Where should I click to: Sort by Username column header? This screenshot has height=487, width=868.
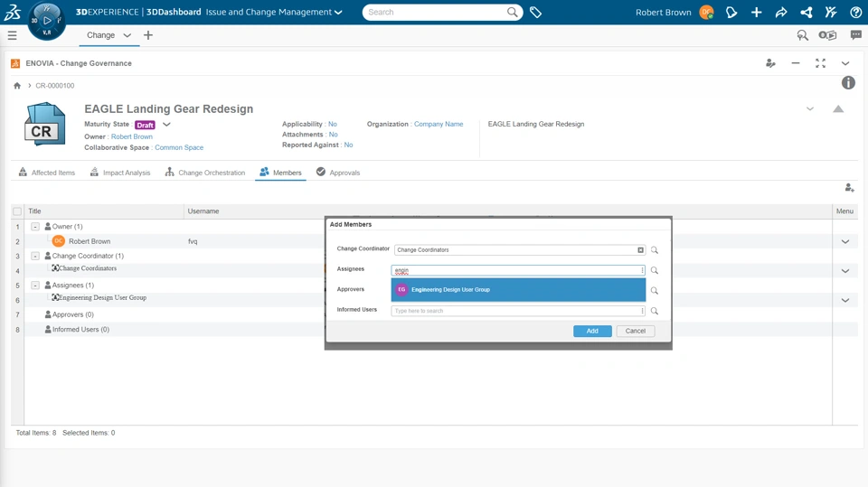pos(203,211)
